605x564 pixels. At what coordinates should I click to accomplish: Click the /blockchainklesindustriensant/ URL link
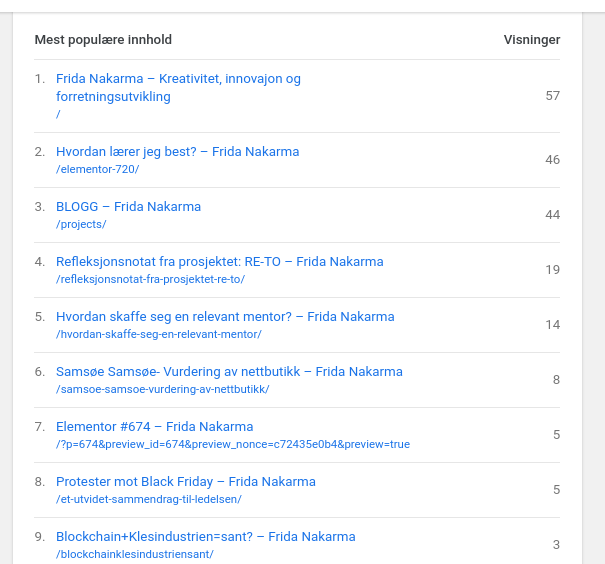[135, 554]
